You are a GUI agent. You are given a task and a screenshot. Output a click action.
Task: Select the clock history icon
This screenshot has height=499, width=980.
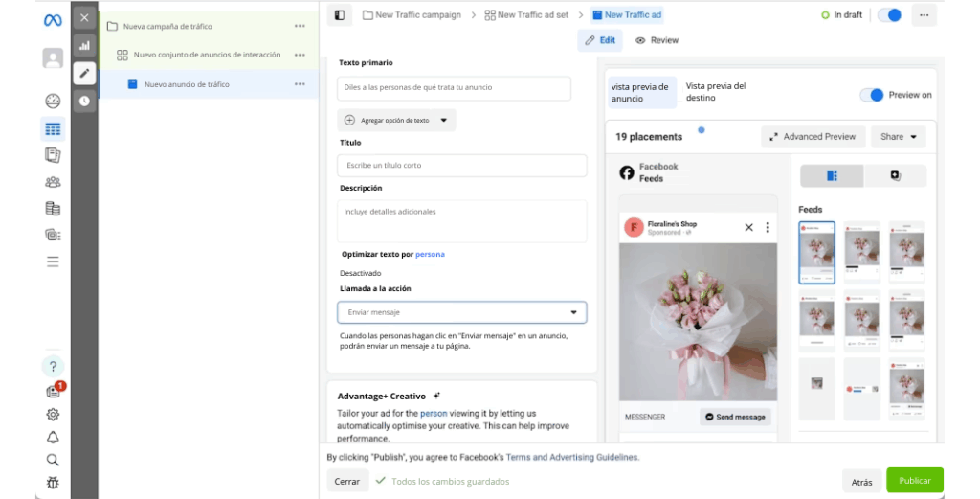point(84,101)
